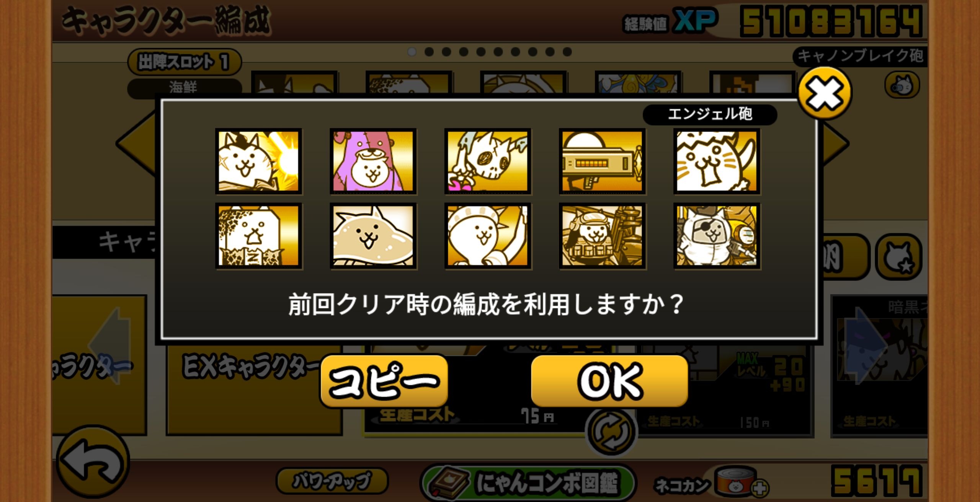This screenshot has width=980, height=502.
Task: Select the laser cannon machine icon
Action: (602, 161)
